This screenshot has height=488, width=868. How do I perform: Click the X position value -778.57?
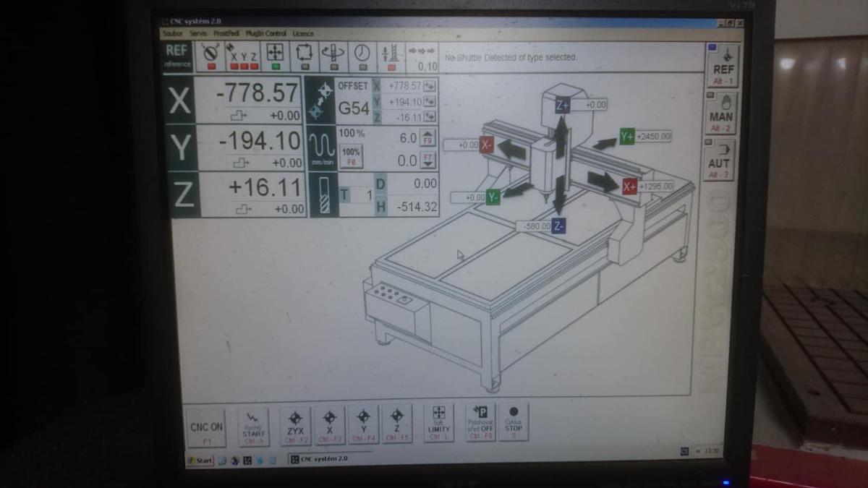(x=258, y=93)
